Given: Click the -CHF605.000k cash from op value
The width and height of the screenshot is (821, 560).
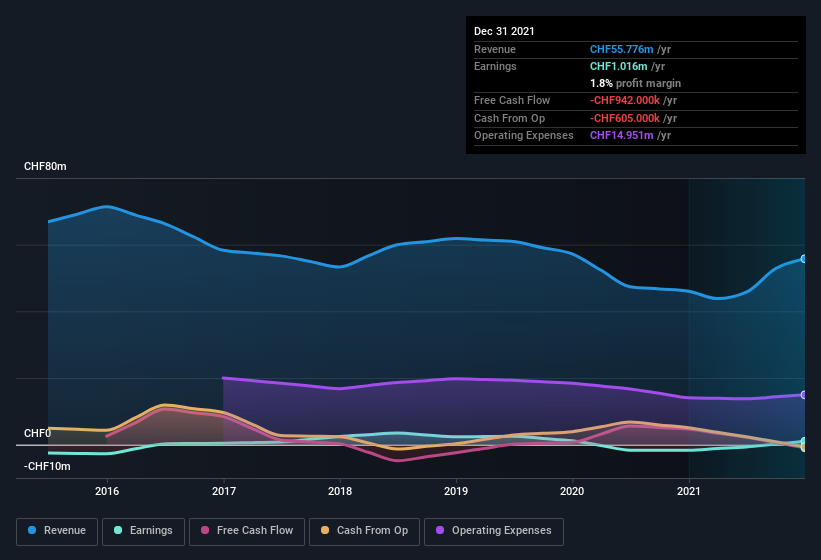Looking at the screenshot, I should (625, 118).
